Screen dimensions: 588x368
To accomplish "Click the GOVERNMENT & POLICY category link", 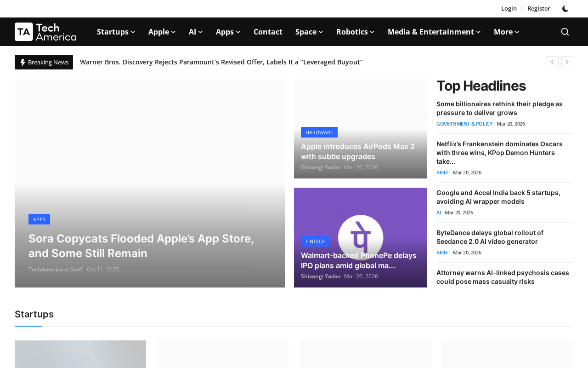I will [x=464, y=124].
